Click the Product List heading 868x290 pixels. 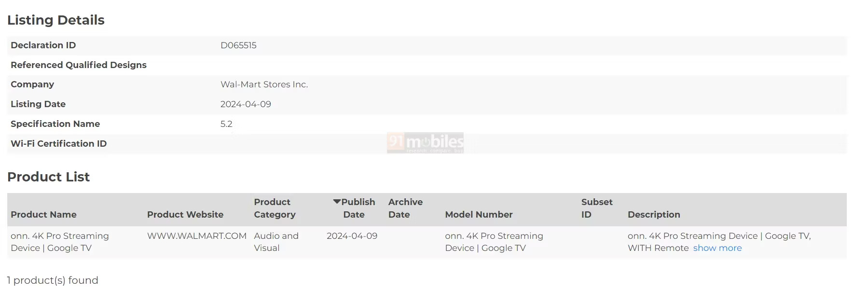click(x=48, y=177)
